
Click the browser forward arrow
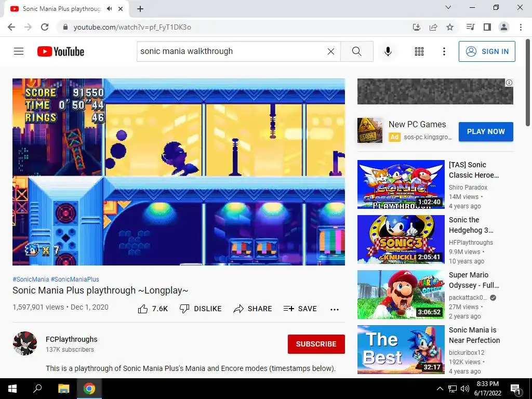coord(28,27)
